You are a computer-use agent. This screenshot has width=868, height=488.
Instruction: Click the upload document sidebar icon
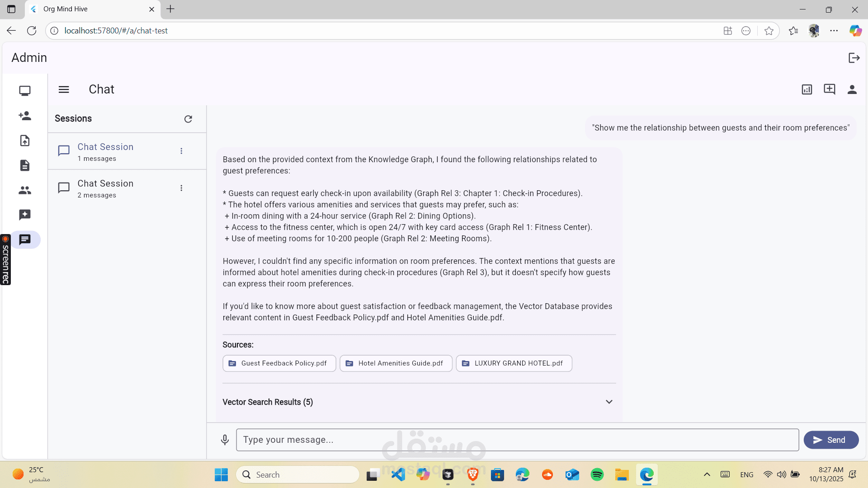[x=25, y=141]
